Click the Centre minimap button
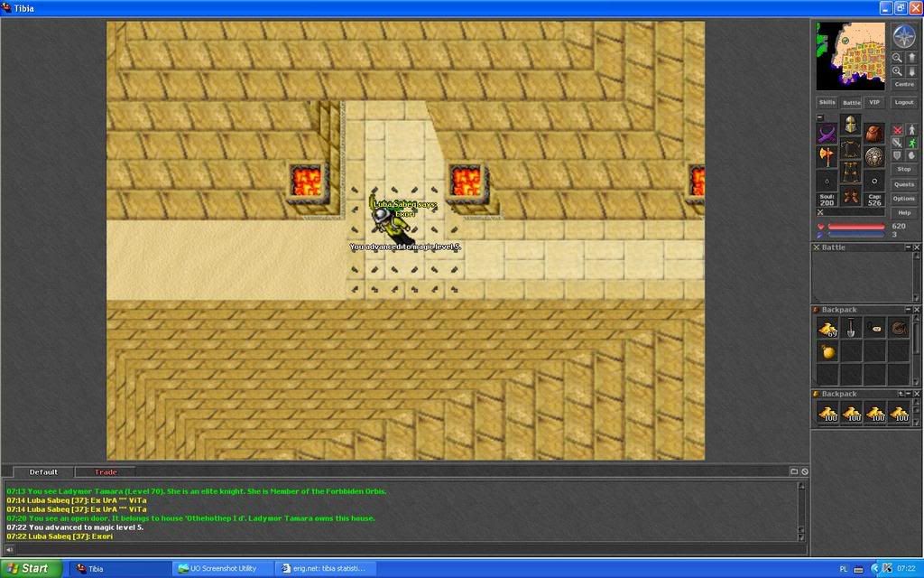Viewport: 924px width, 578px height. 904,84
